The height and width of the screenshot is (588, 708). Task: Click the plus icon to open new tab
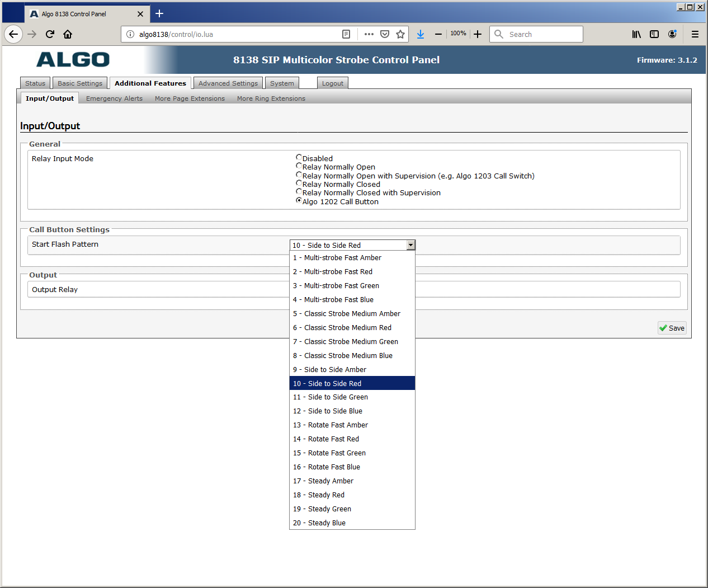click(159, 13)
